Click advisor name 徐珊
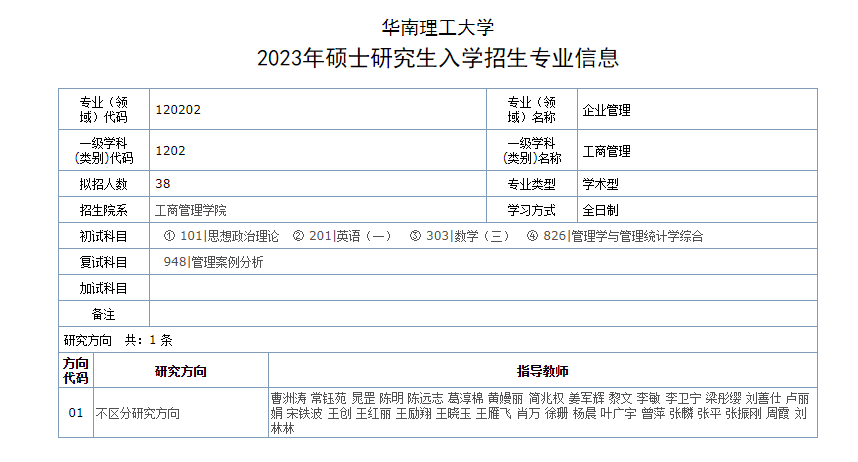This screenshot has width=858, height=462. [x=556, y=413]
